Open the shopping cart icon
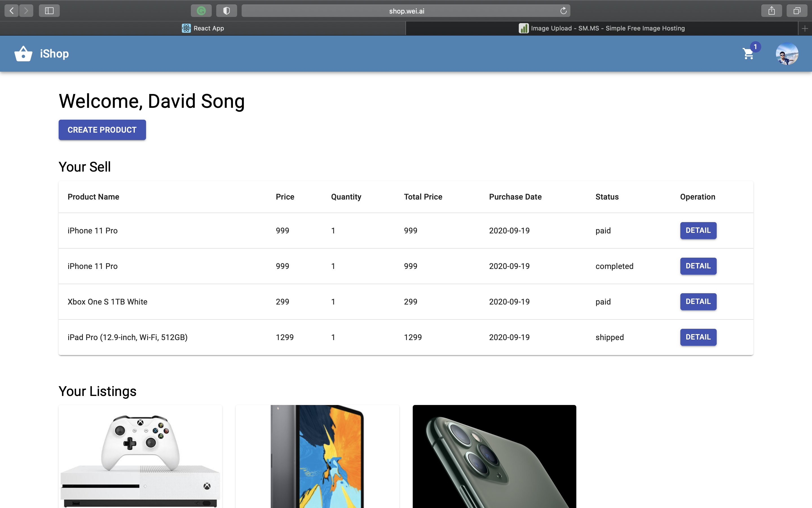This screenshot has width=812, height=508. point(748,54)
